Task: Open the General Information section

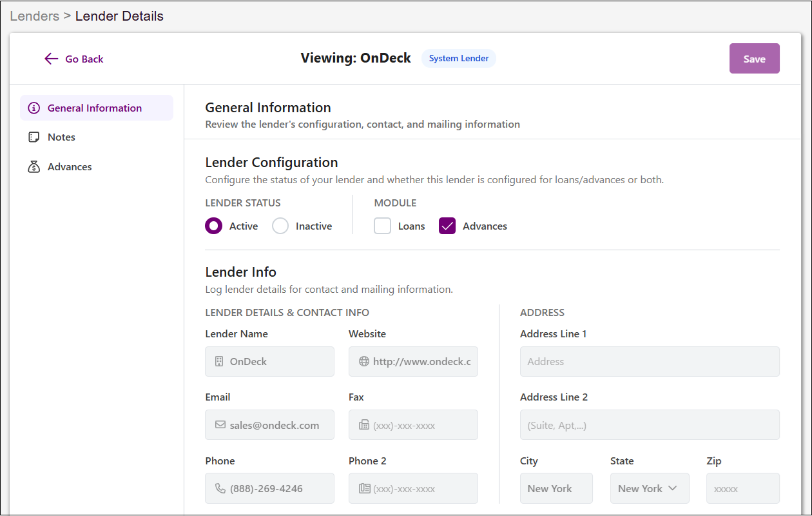Action: pos(97,108)
